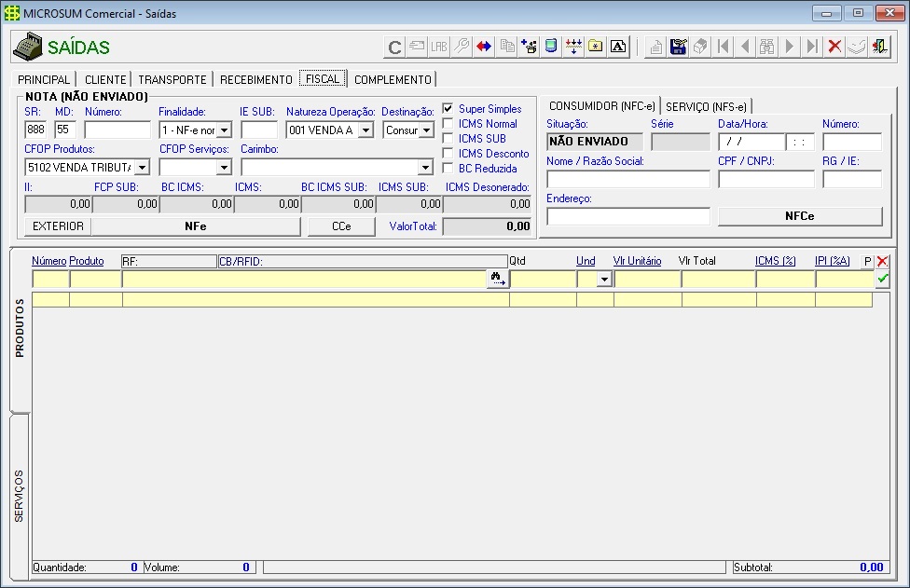Uncheck the Super Simples checkbox
The height and width of the screenshot is (588, 910).
point(448,109)
